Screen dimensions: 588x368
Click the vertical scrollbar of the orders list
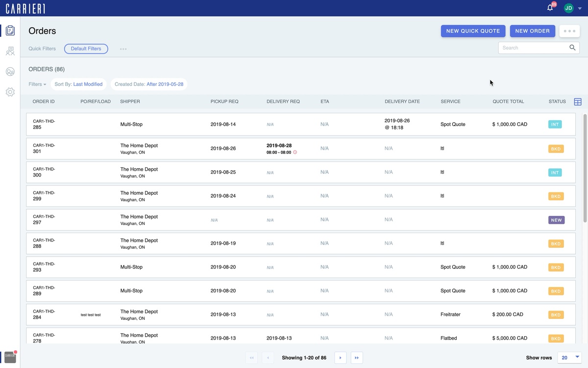[585, 169]
